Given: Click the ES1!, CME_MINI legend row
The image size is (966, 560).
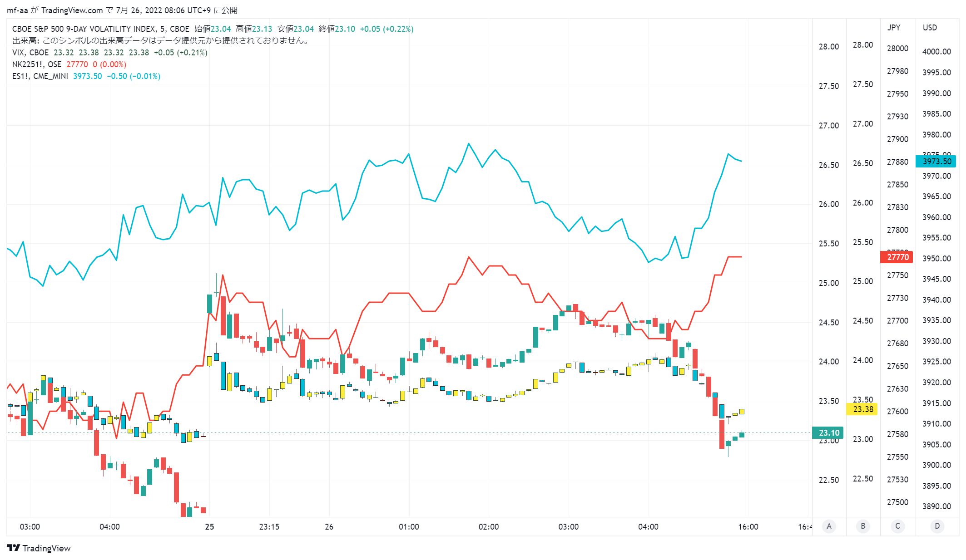Looking at the screenshot, I should [86, 76].
